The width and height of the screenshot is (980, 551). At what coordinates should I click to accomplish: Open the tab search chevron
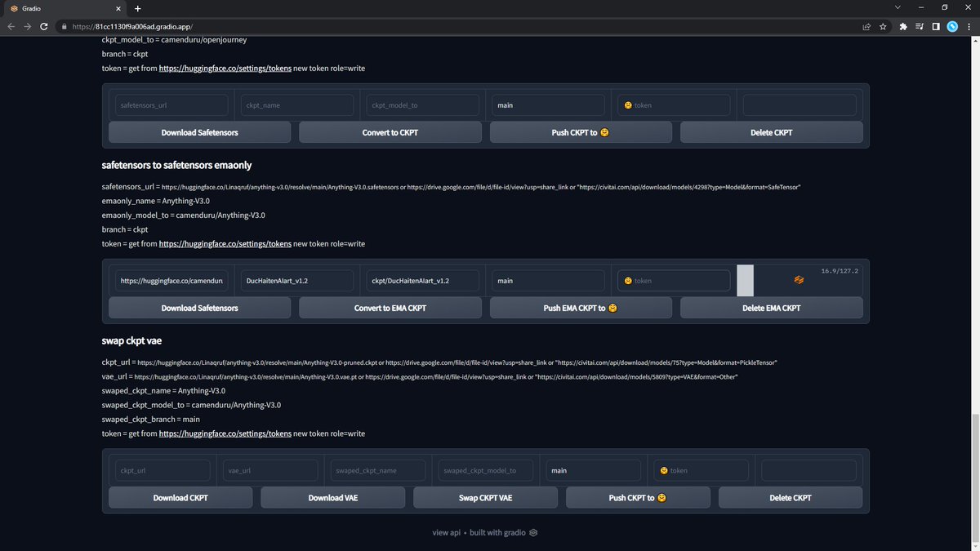(x=898, y=7)
